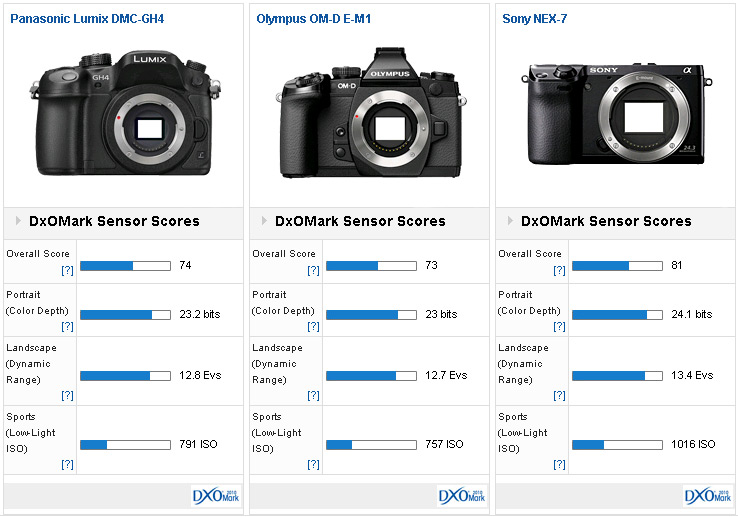Click the DxOMark logo under Sony column
The image size is (738, 517).
click(x=708, y=496)
